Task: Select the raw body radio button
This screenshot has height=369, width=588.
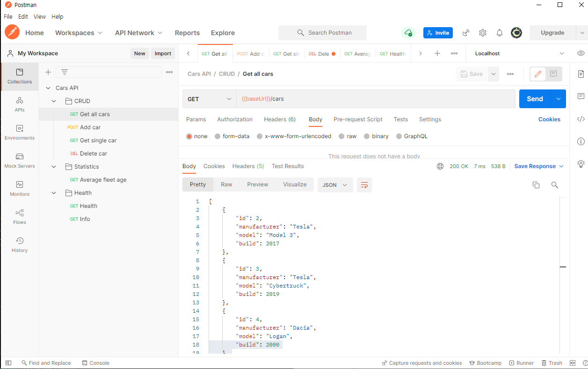Action: (x=341, y=136)
